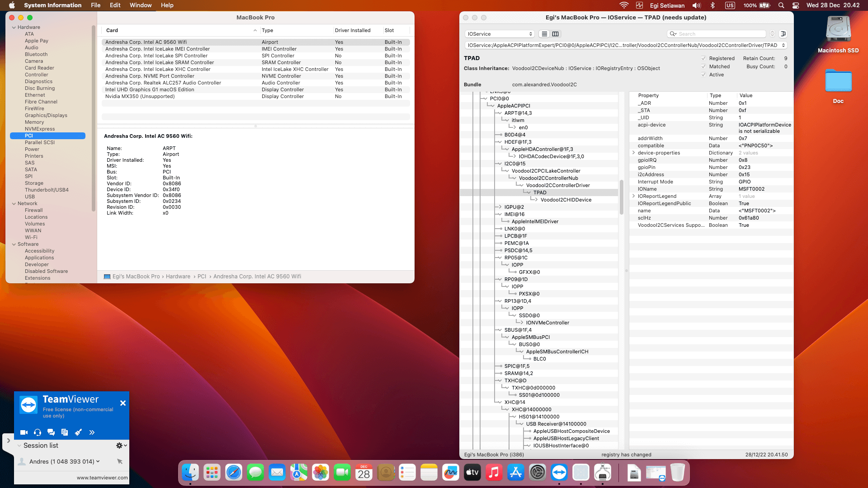
Task: Toggle the Registered checkbox
Action: coord(703,58)
